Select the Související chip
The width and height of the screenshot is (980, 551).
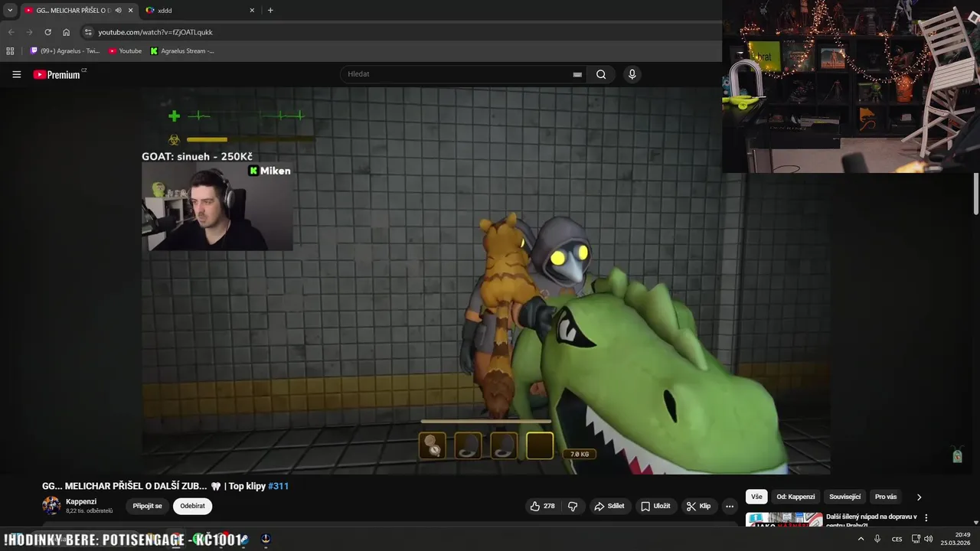(x=844, y=497)
